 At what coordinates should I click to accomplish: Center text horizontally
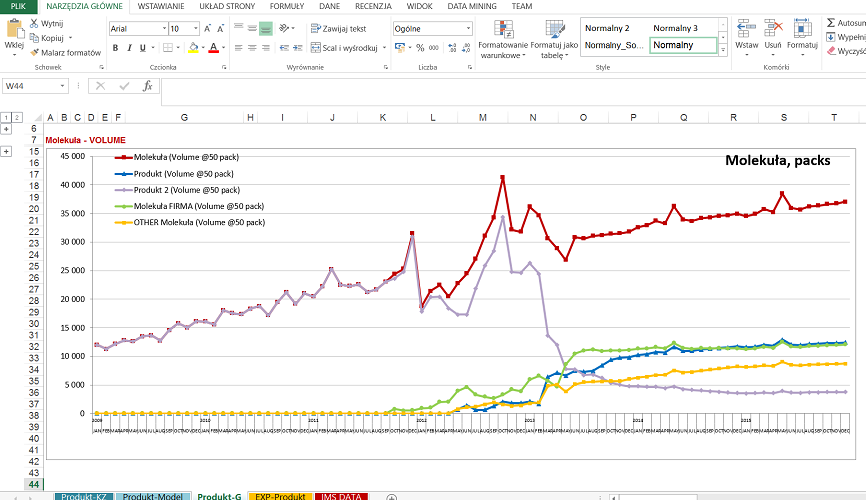point(252,48)
